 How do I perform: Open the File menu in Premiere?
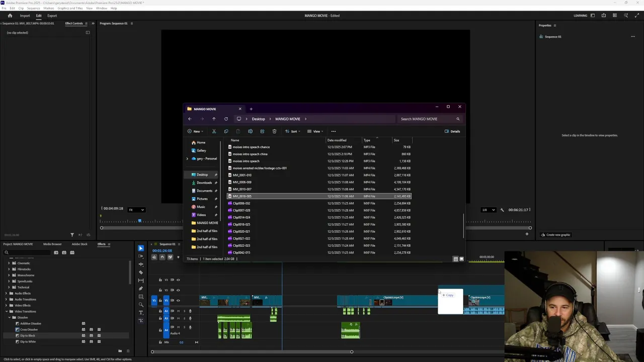4,9
